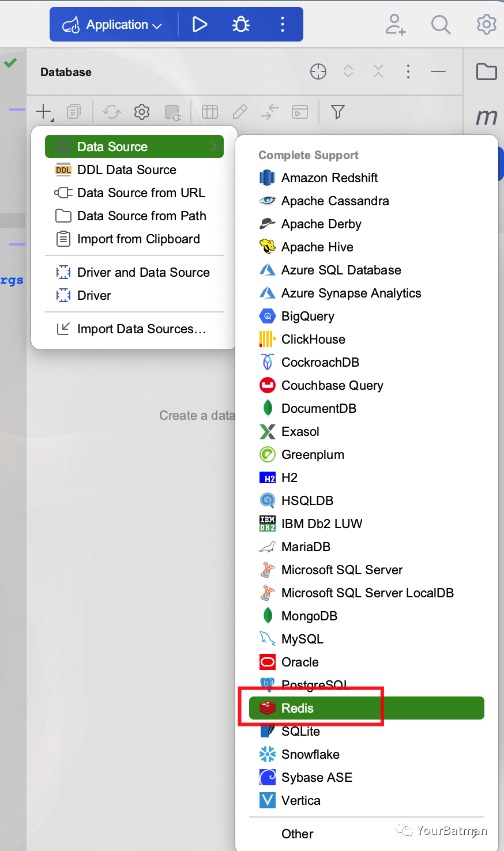Image resolution: width=504 pixels, height=851 pixels.
Task: Duplicate the selected data source
Action: [x=74, y=112]
